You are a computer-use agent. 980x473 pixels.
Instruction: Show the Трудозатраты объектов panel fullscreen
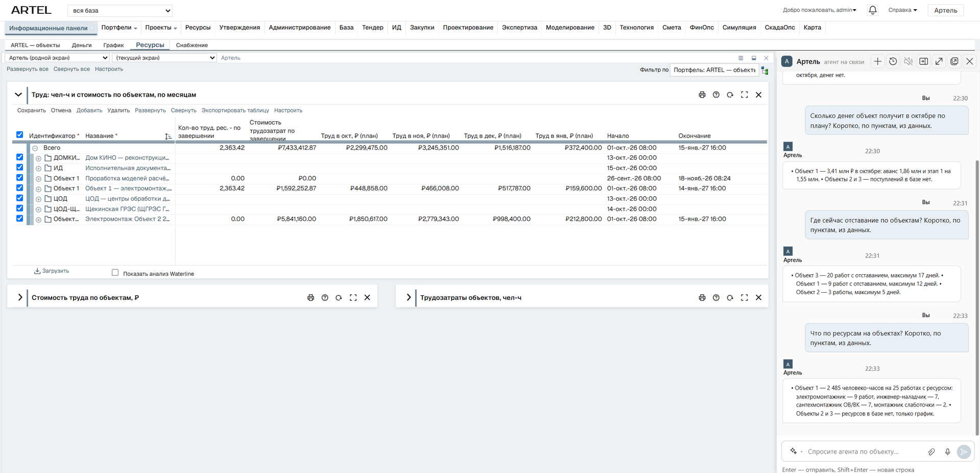tap(744, 297)
